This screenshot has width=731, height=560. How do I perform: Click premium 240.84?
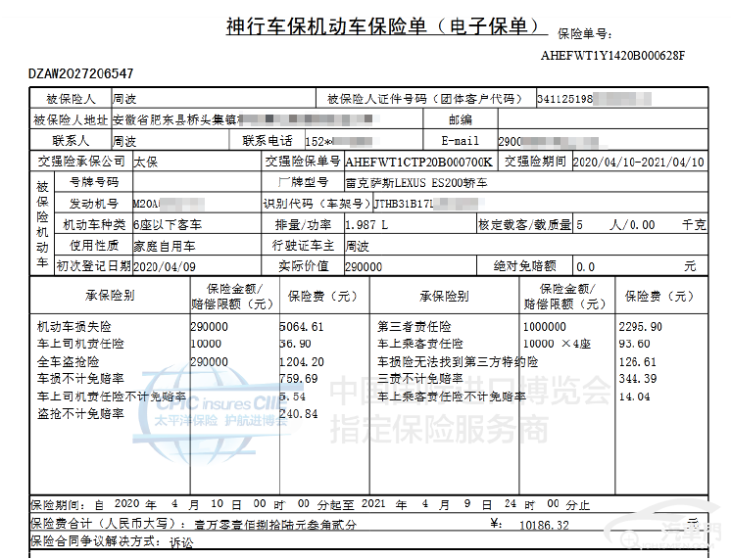tap(298, 414)
